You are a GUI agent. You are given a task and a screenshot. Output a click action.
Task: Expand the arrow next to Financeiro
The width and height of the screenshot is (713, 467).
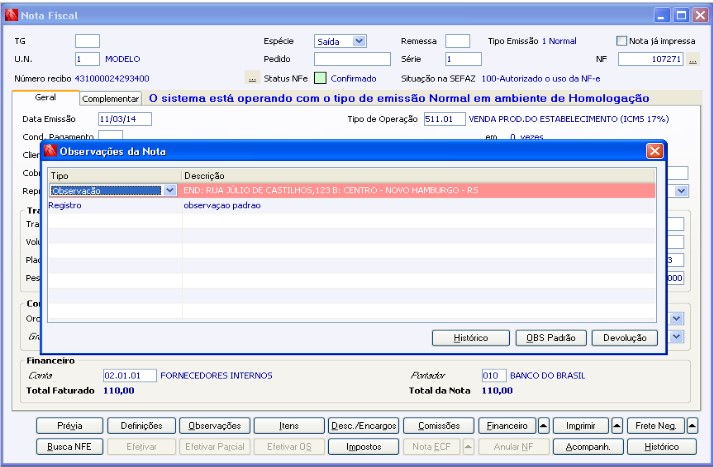pos(543,426)
